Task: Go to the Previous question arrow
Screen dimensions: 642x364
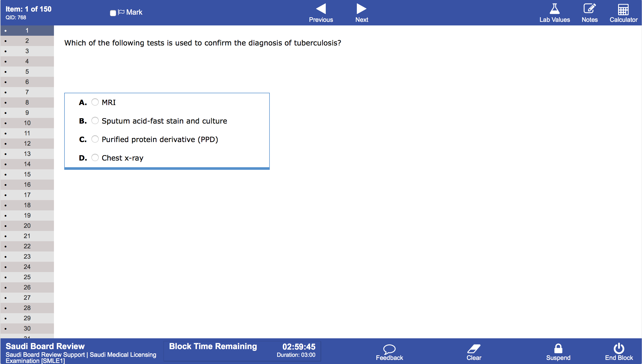Action: pyautogui.click(x=321, y=9)
